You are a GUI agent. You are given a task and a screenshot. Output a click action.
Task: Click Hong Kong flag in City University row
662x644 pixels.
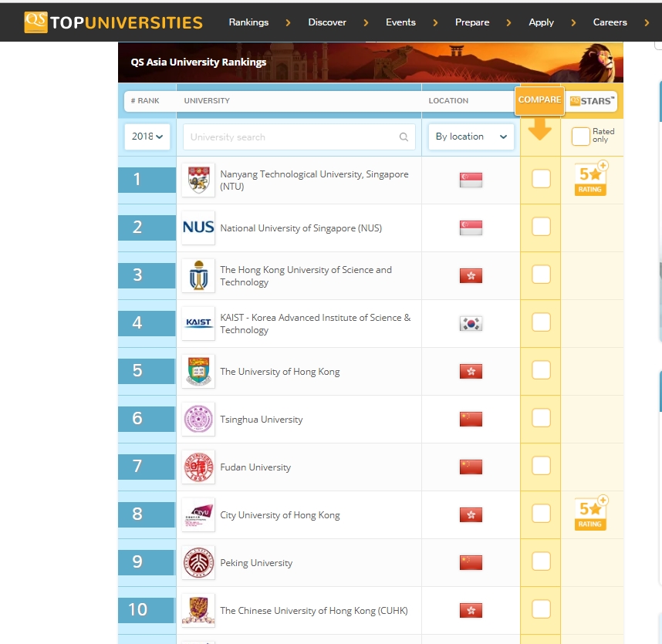(x=471, y=515)
